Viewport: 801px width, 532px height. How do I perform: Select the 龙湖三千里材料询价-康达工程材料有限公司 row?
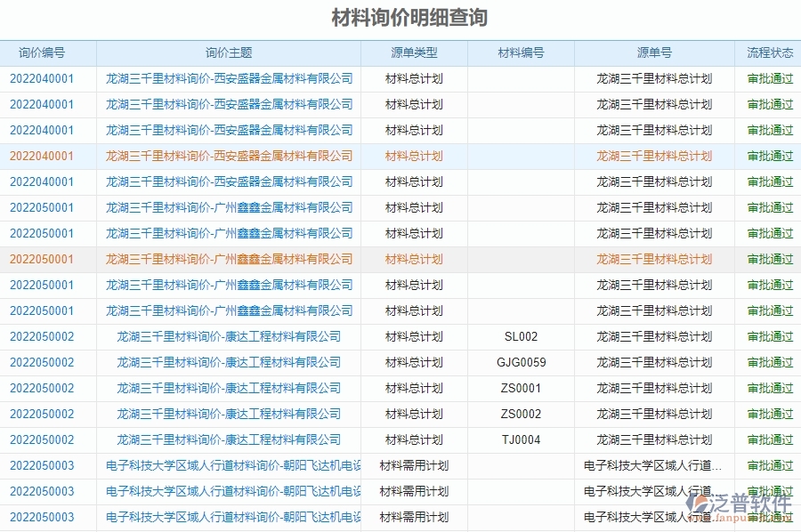coord(228,336)
